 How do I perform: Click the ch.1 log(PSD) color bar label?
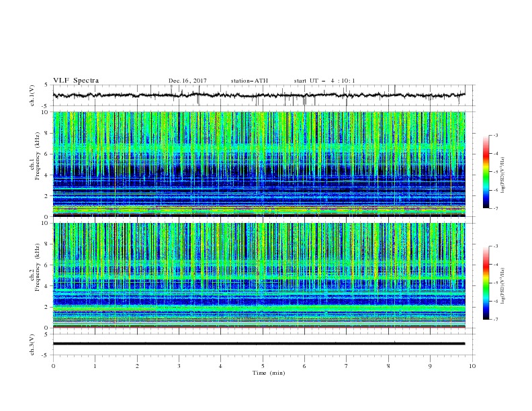point(502,175)
